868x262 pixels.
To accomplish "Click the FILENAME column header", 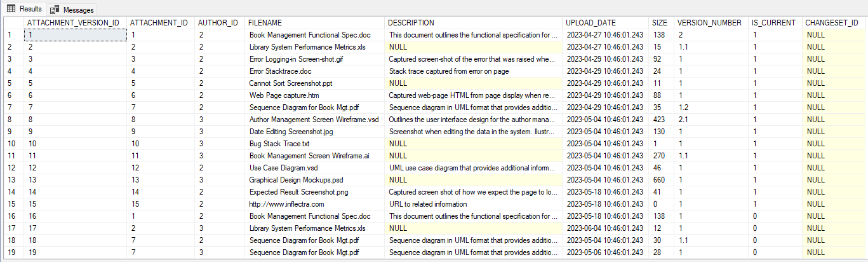I will (314, 23).
